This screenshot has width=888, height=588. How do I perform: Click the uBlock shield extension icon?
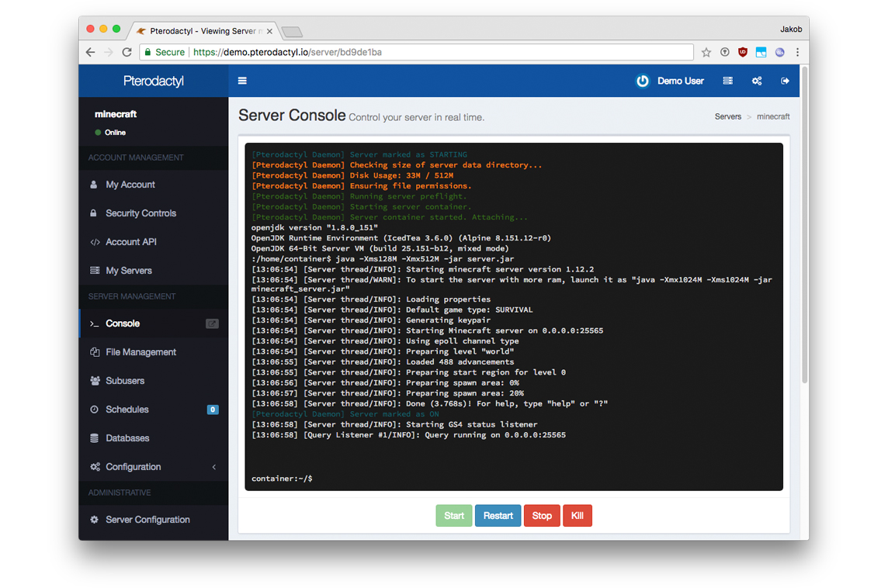(743, 52)
